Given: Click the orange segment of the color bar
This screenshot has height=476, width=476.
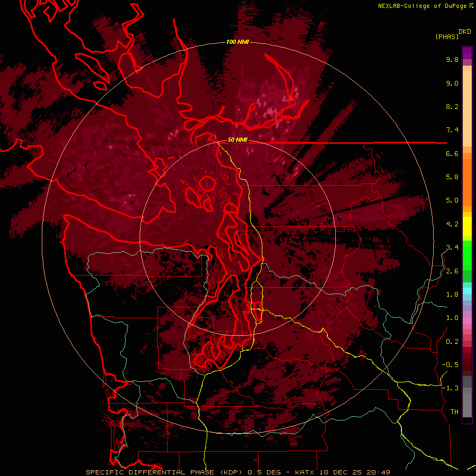Looking at the screenshot, I should [x=467, y=181].
